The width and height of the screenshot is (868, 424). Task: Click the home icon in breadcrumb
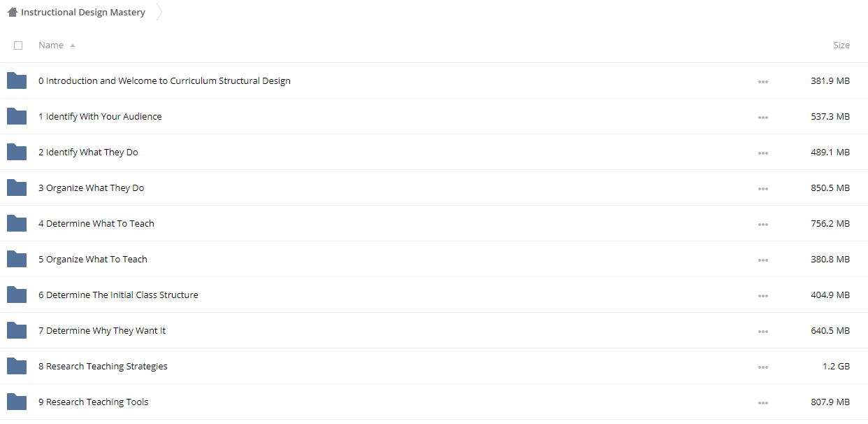(12, 12)
